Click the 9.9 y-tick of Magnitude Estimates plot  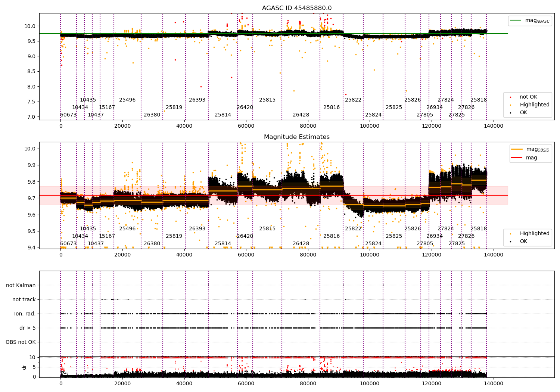pos(31,165)
